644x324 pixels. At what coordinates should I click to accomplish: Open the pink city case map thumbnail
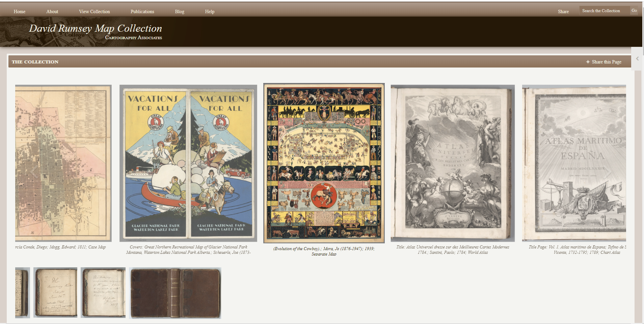pyautogui.click(x=63, y=163)
